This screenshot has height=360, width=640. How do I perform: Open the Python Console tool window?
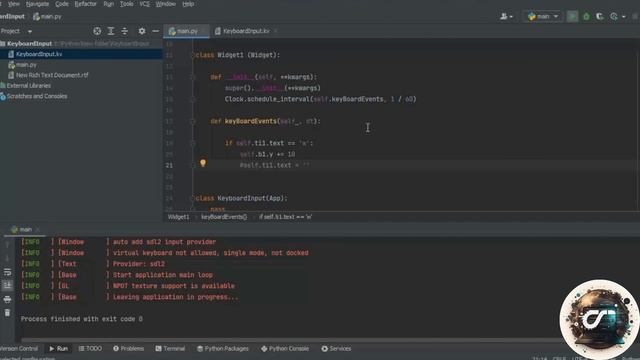(285, 349)
